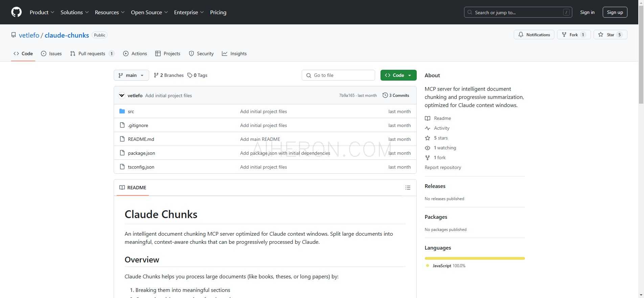
Task: Click the Notifications bell icon
Action: (521, 35)
